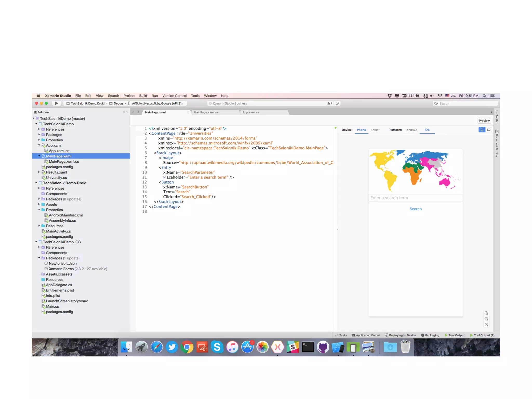532x399 pixels.
Task: Collapse the TechSalonikiDemo.Droid project node
Action: coord(36,183)
